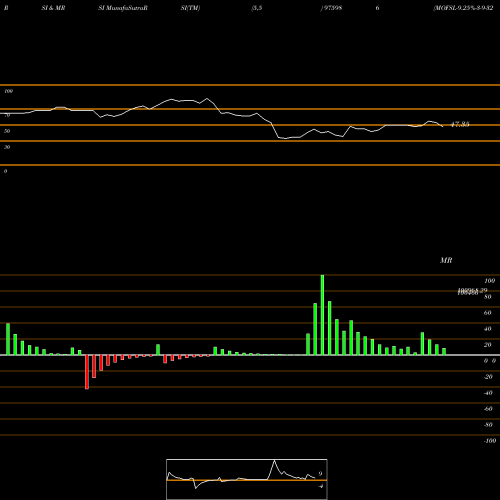Click the '9' label in the mini chart

tap(320, 474)
